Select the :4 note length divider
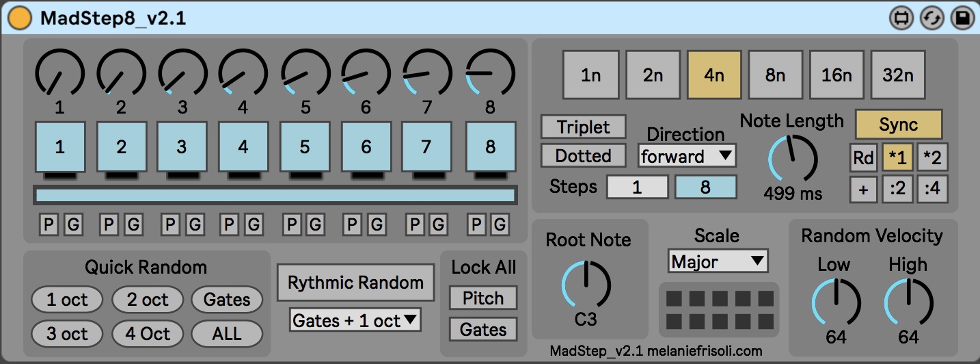This screenshot has width=980, height=364. [x=932, y=190]
